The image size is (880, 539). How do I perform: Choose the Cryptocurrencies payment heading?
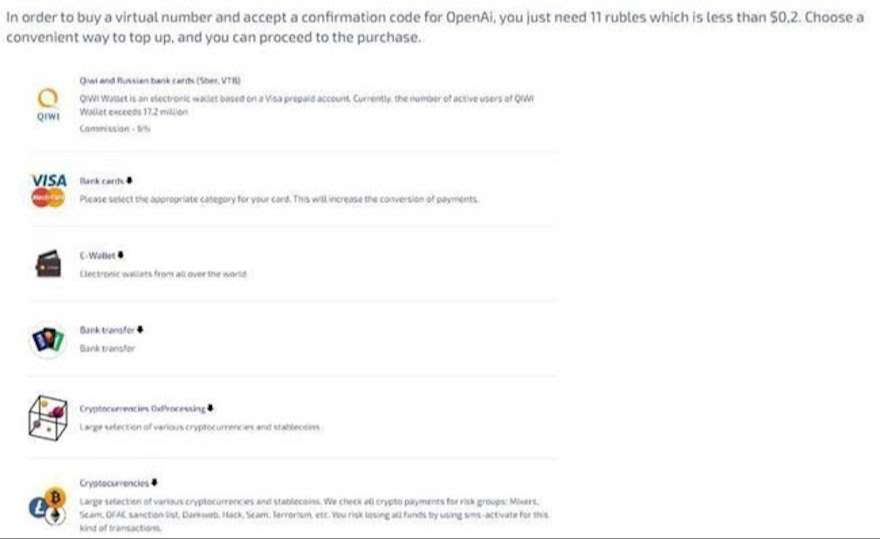click(114, 483)
